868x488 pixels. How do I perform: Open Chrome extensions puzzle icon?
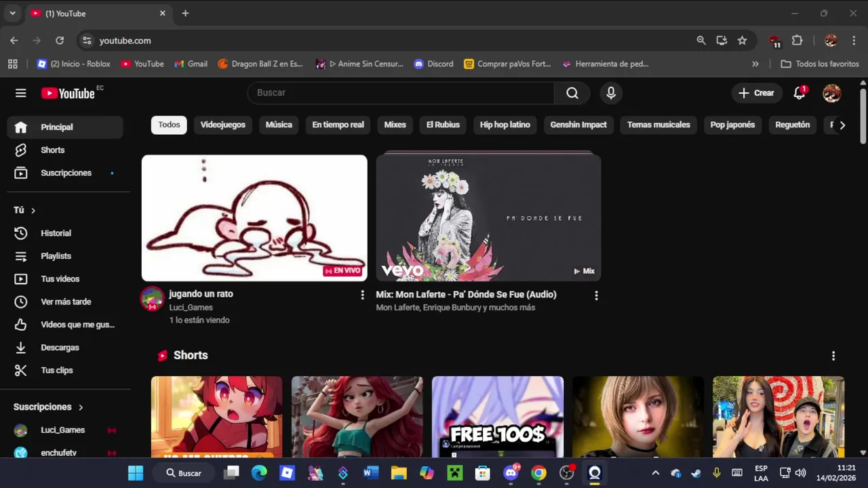(797, 41)
